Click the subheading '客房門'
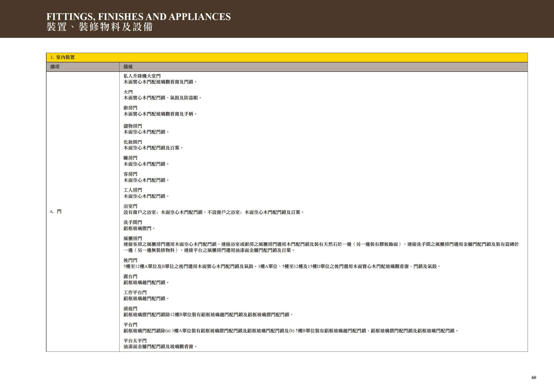 [130, 174]
